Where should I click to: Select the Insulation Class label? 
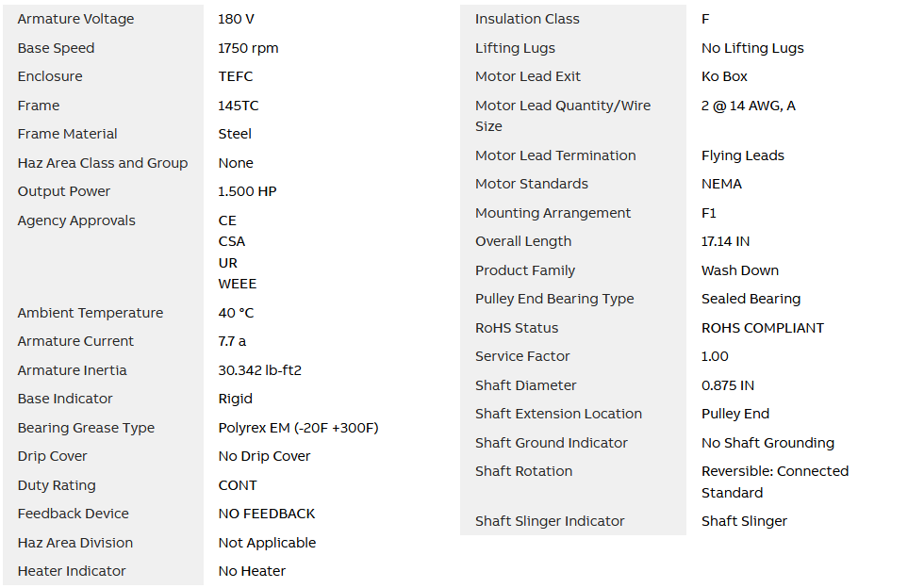coord(527,19)
